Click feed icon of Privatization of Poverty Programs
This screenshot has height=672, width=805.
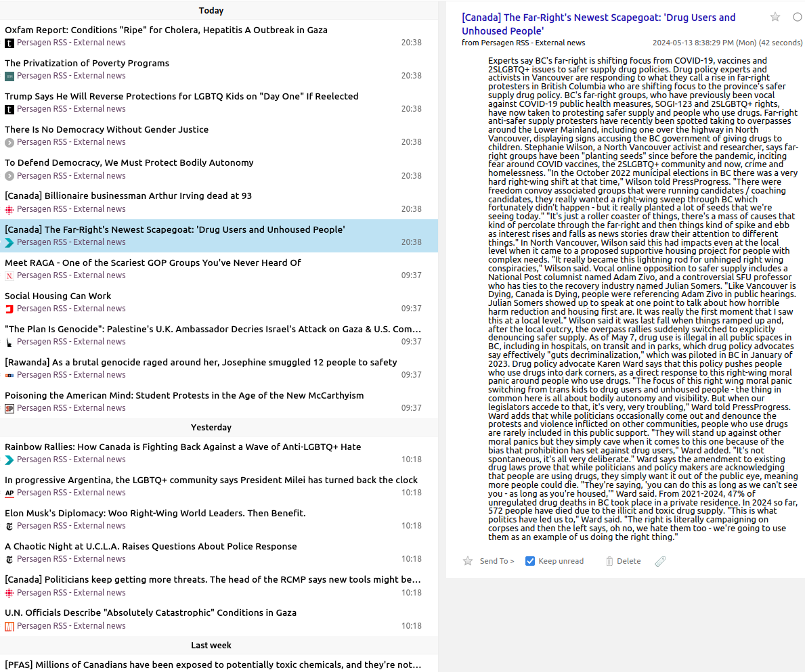click(x=9, y=76)
